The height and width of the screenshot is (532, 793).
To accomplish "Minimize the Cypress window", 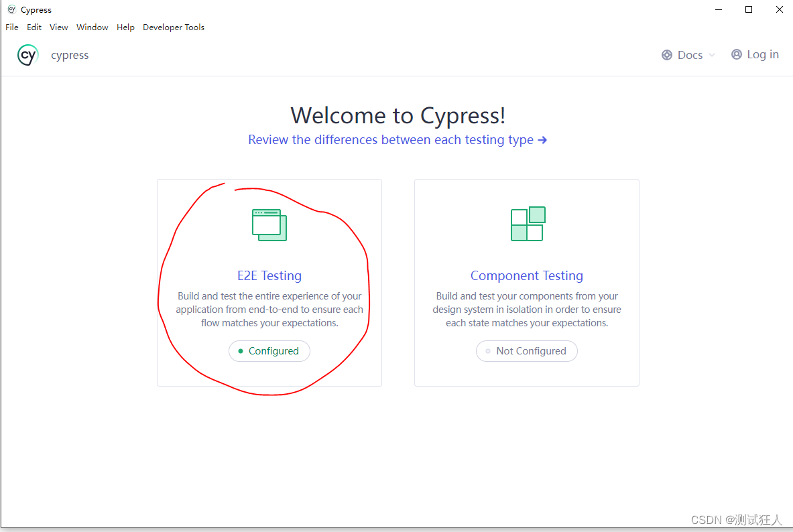I will tap(719, 9).
